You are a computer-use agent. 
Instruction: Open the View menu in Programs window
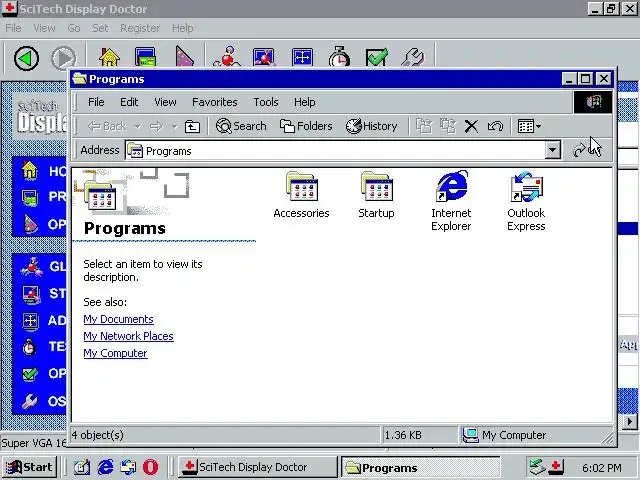click(165, 102)
